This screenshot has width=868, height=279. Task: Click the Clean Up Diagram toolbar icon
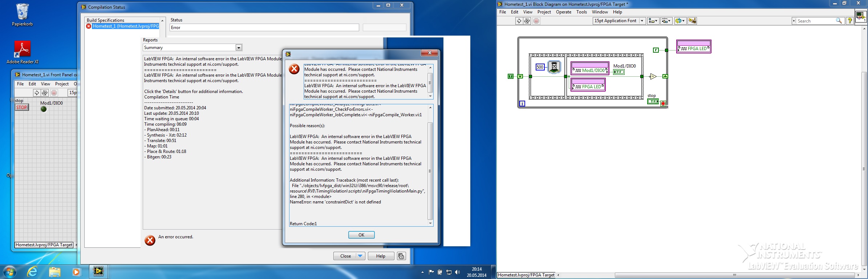692,21
